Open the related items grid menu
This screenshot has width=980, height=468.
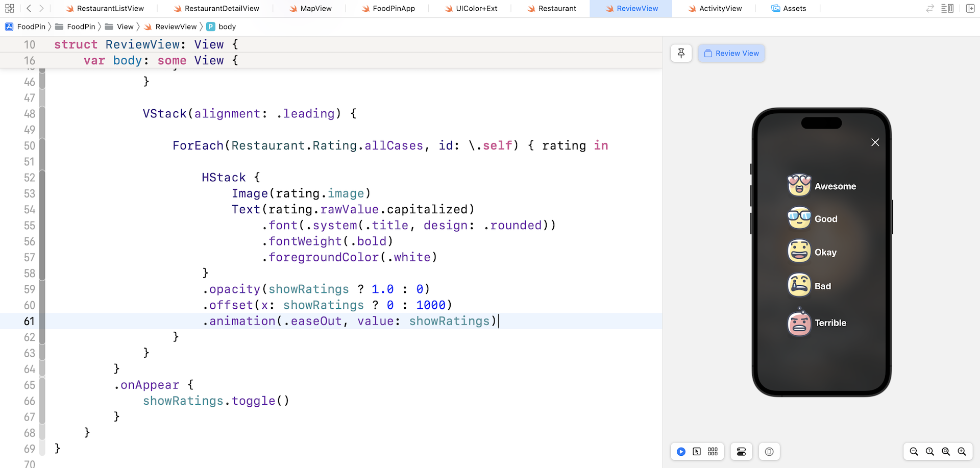(x=9, y=8)
